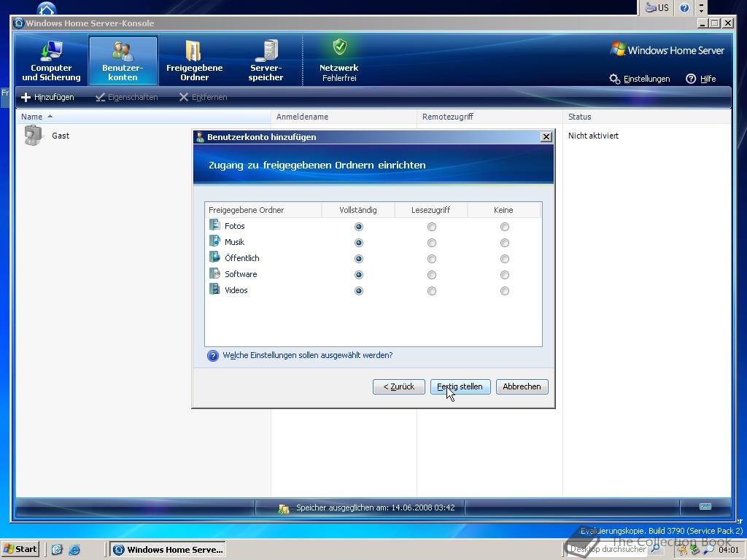747x560 pixels.
Task: Click Öffentlich folder icon
Action: [x=215, y=257]
